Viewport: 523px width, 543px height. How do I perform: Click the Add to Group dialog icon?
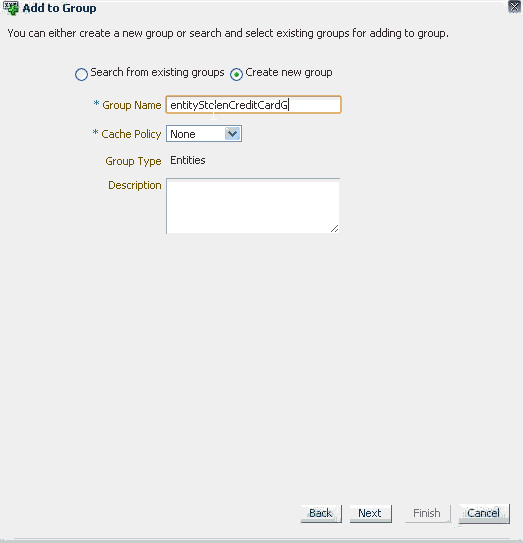point(11,8)
